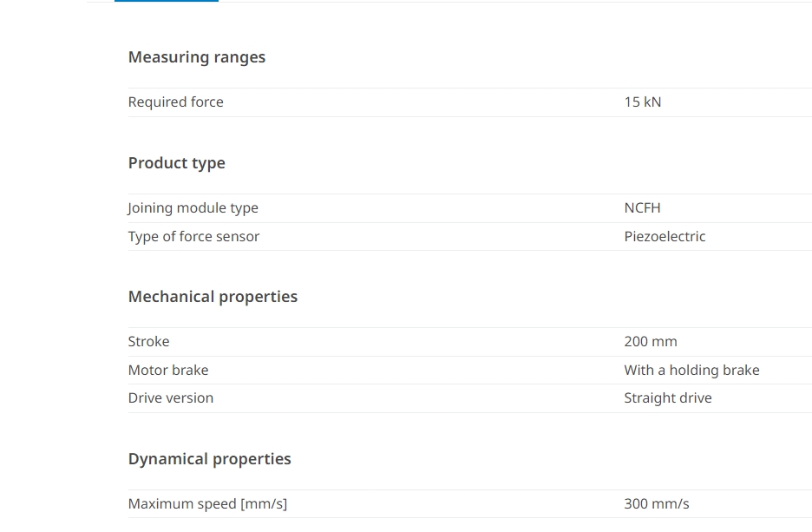
Task: Click the 15 kN force value
Action: pyautogui.click(x=643, y=102)
